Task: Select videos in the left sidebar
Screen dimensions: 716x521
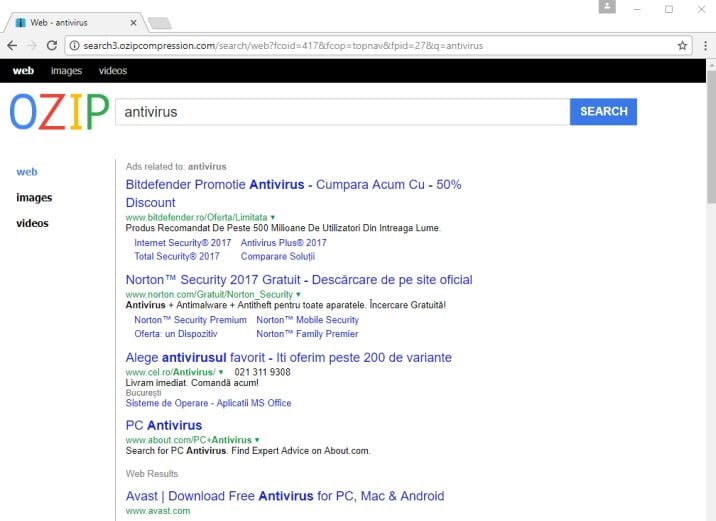Action: [x=34, y=223]
